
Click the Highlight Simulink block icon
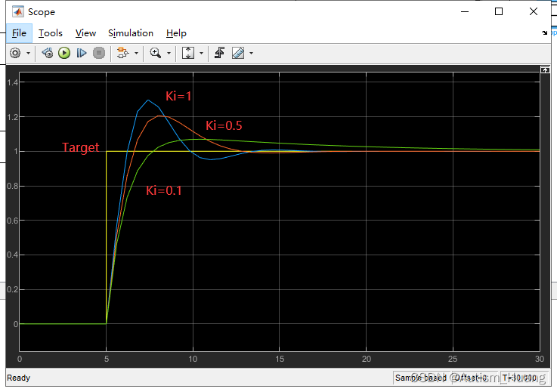pyautogui.click(x=123, y=54)
